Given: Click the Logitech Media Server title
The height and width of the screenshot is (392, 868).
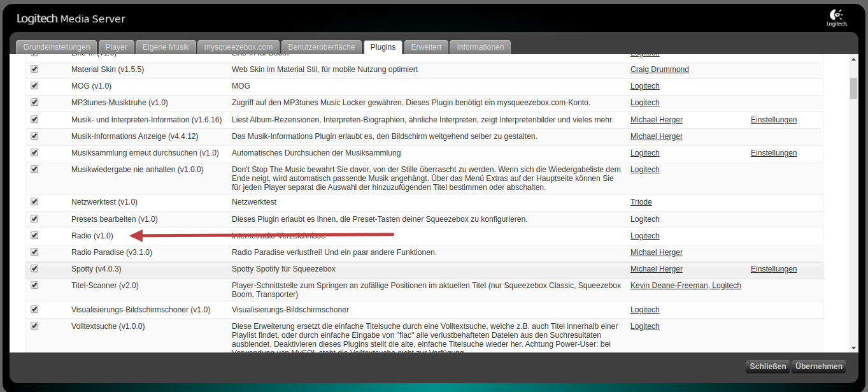Looking at the screenshot, I should pos(71,18).
